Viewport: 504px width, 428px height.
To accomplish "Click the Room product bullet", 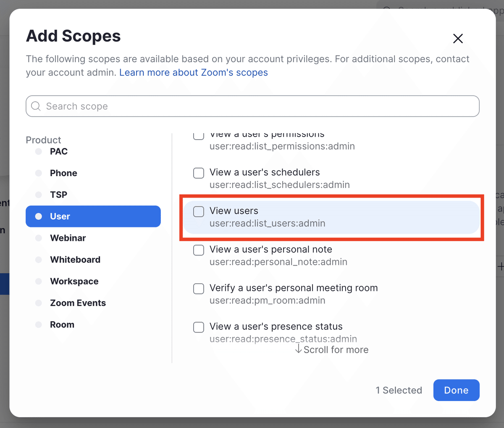I will (39, 325).
